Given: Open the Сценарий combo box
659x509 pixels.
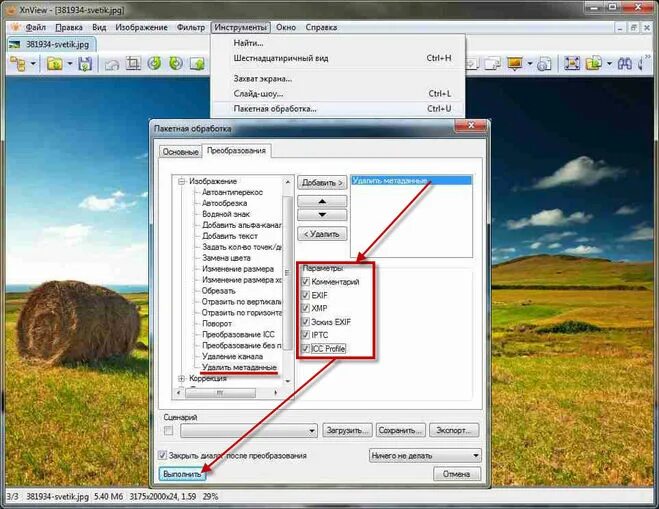Looking at the screenshot, I should [x=249, y=430].
